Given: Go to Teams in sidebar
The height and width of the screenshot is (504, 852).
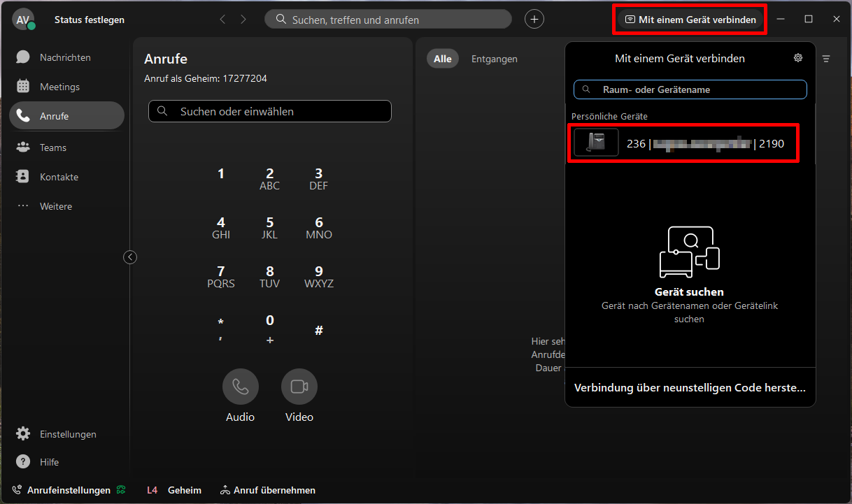Looking at the screenshot, I should click(x=52, y=147).
